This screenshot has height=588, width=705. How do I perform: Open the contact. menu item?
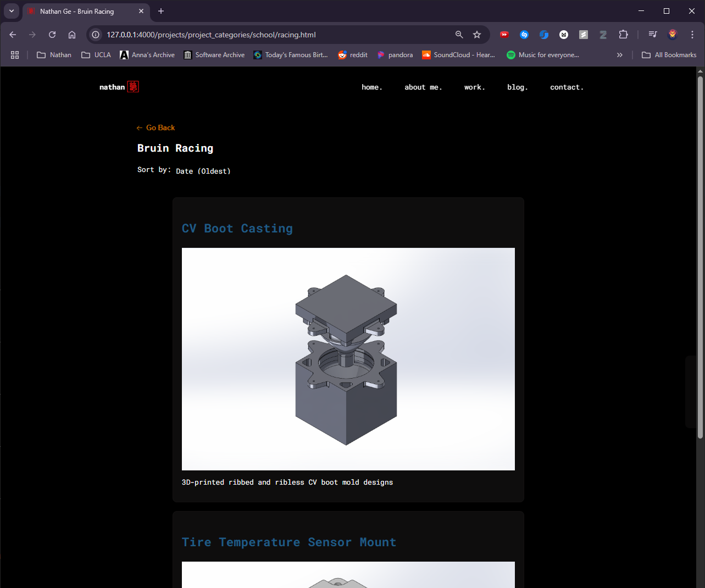pos(567,87)
